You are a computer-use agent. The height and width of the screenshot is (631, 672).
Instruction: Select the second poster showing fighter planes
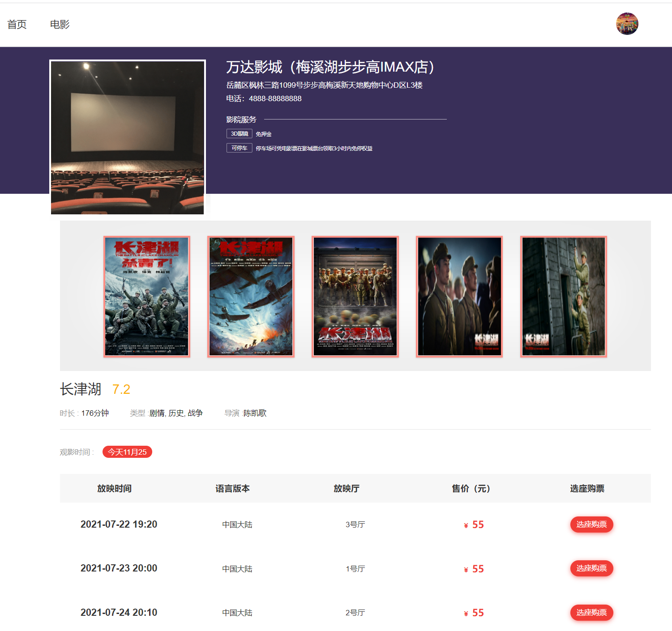click(x=251, y=296)
